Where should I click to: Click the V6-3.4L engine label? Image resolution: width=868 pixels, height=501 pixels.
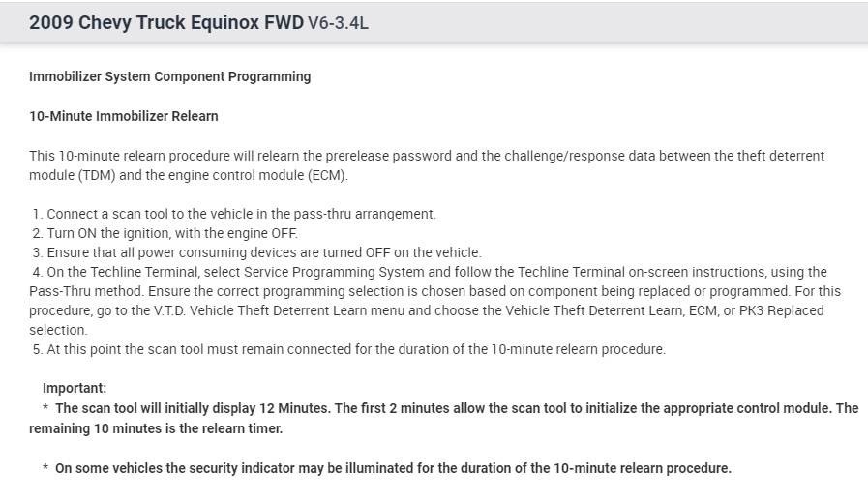click(338, 23)
